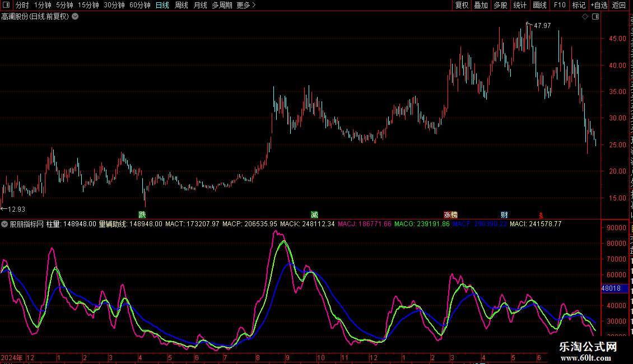
Task: Open the 多周期 multi-period view
Action: coord(222,5)
